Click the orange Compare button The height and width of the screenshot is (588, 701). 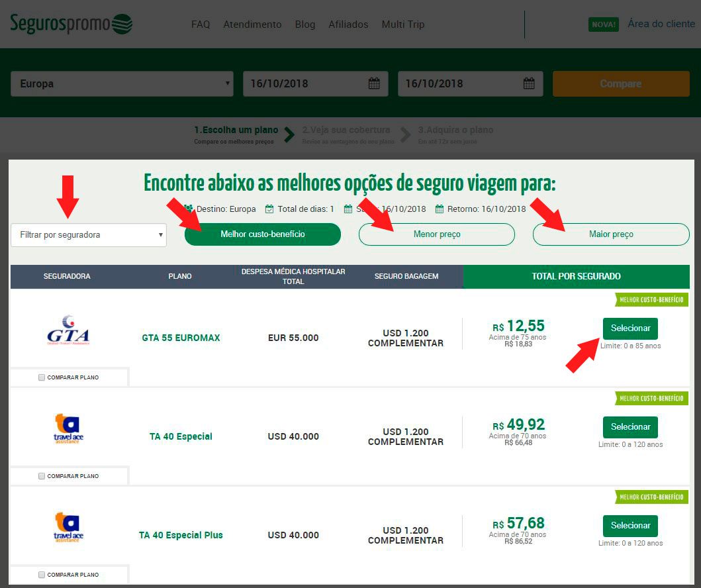621,83
